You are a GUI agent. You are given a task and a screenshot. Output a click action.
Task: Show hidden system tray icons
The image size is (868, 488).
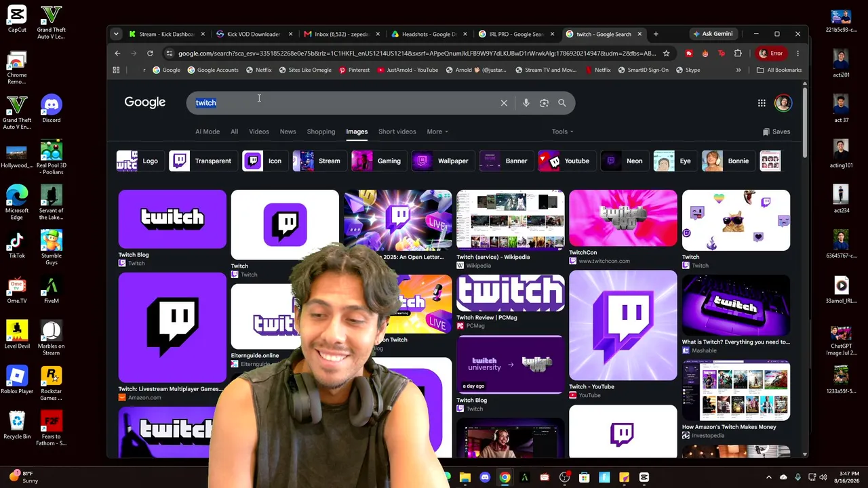click(768, 478)
